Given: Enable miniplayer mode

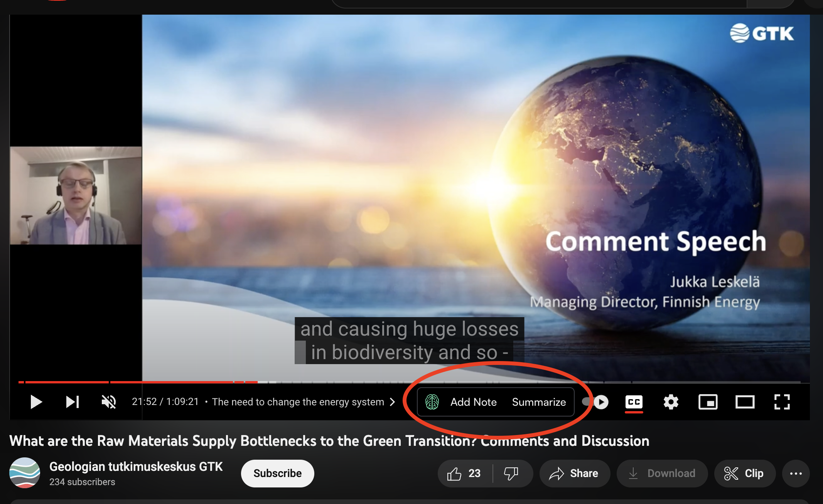Looking at the screenshot, I should click(708, 402).
